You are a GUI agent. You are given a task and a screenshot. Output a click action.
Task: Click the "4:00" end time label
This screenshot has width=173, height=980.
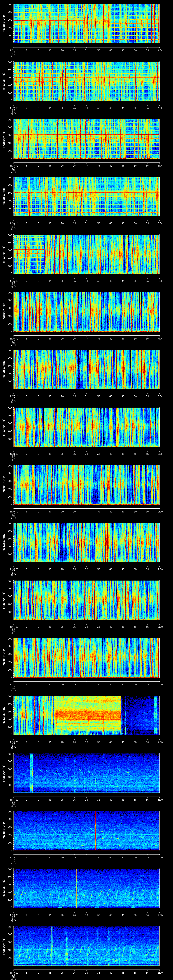[x=160, y=165]
